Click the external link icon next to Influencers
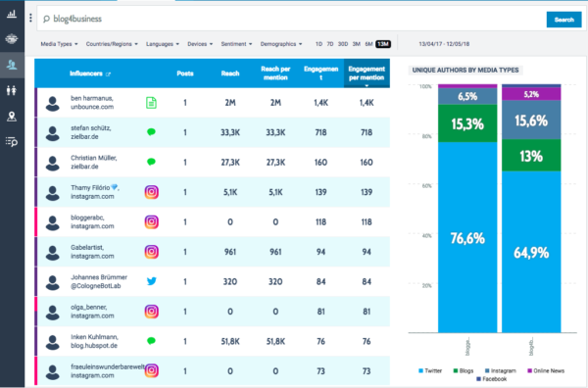 [x=109, y=74]
